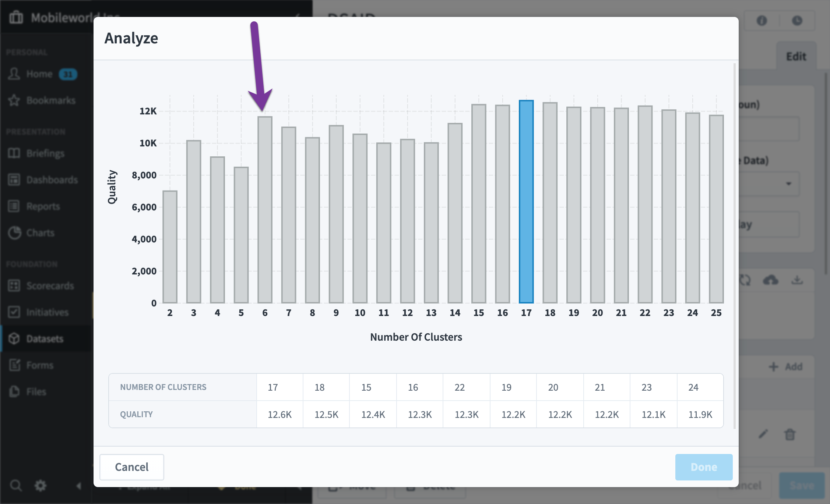Image resolution: width=830 pixels, height=504 pixels.
Task: Click the 11.9K quality cell
Action: click(700, 414)
